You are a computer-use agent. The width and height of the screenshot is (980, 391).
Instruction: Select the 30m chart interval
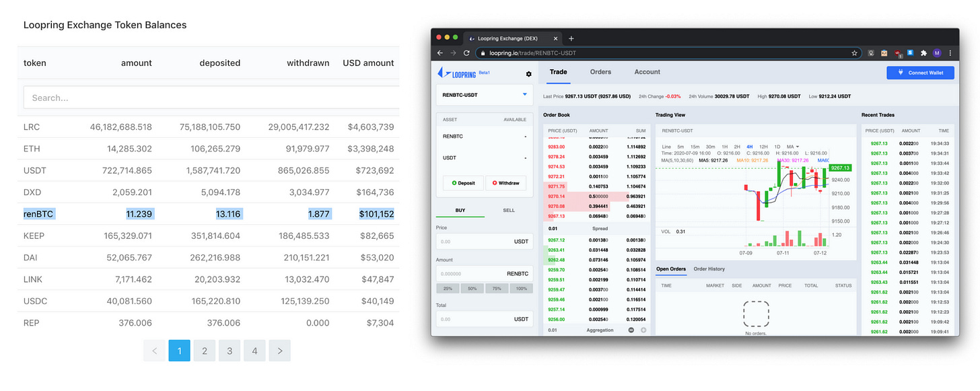point(710,147)
